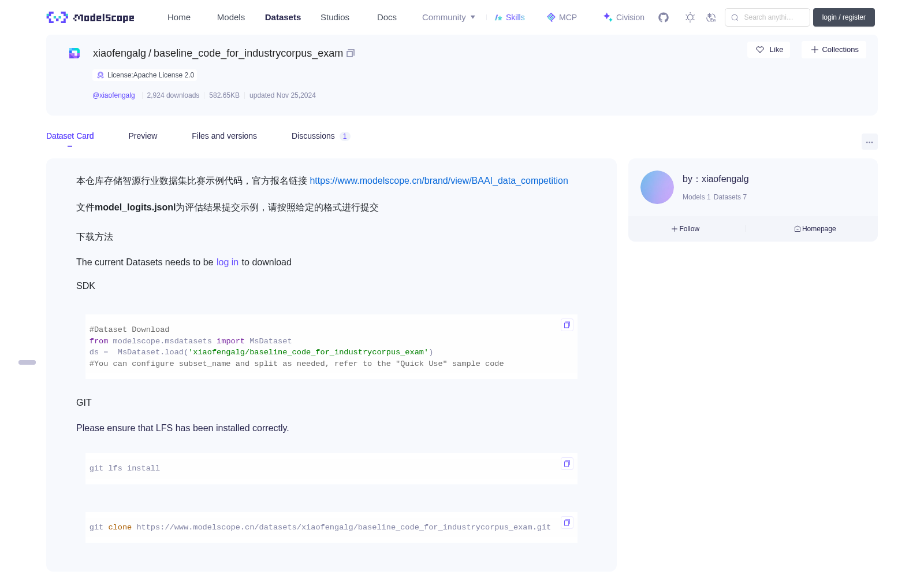Click the heart icon in Like
Viewport: 924px width, 578px height.
760,50
